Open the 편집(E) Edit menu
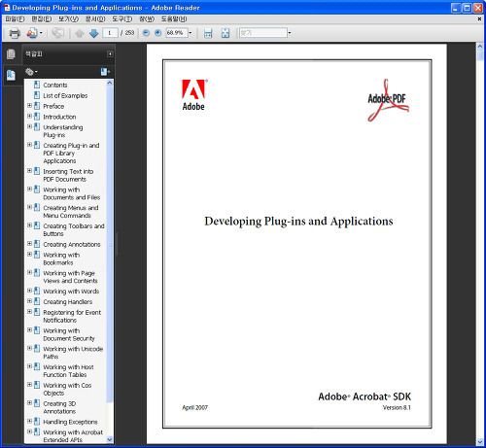Screen dimensions: 486x448 click(x=42, y=19)
